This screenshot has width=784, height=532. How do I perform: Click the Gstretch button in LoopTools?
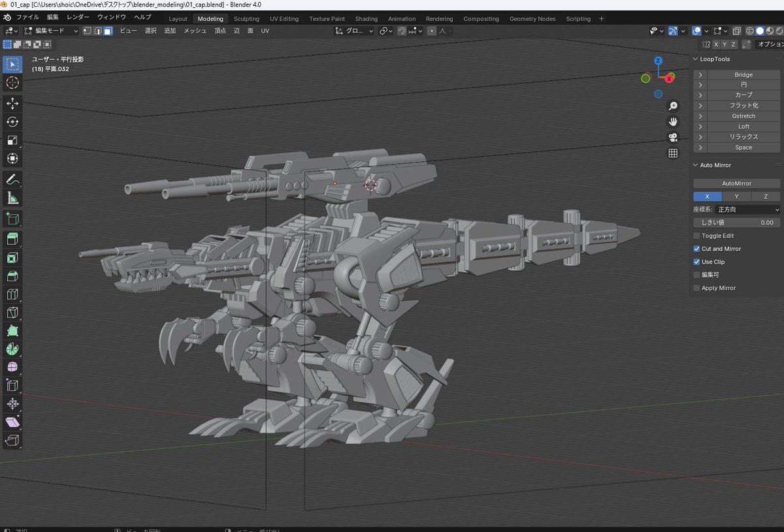pyautogui.click(x=743, y=116)
